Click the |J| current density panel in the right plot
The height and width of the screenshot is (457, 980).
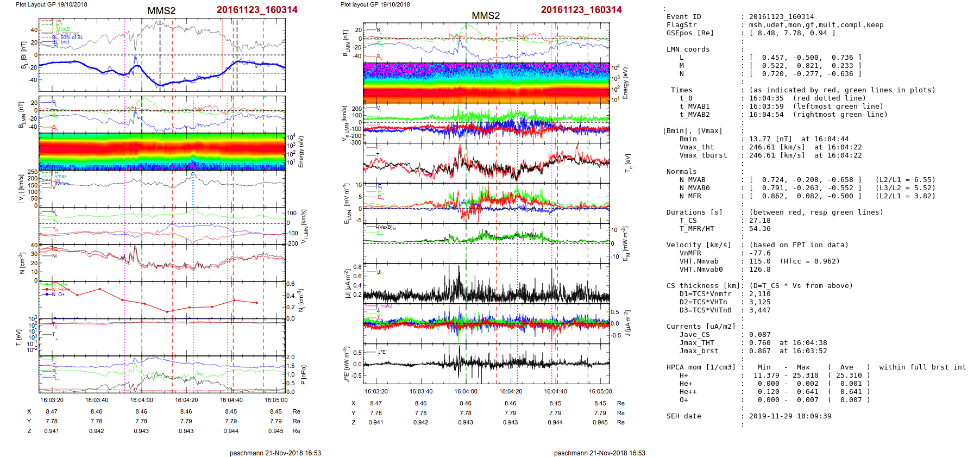pos(486,283)
